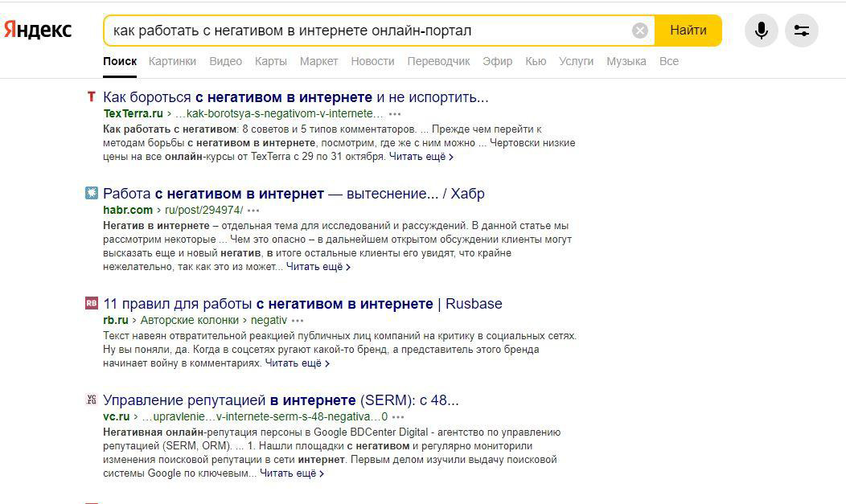Start voice search with the microphone icon
The width and height of the screenshot is (846, 504).
(x=762, y=31)
